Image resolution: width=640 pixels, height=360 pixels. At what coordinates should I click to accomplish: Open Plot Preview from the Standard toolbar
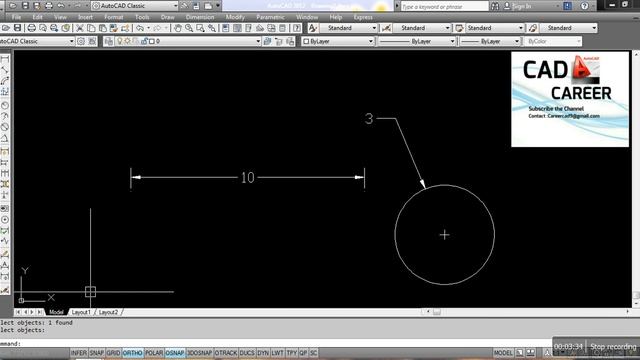click(x=42, y=28)
